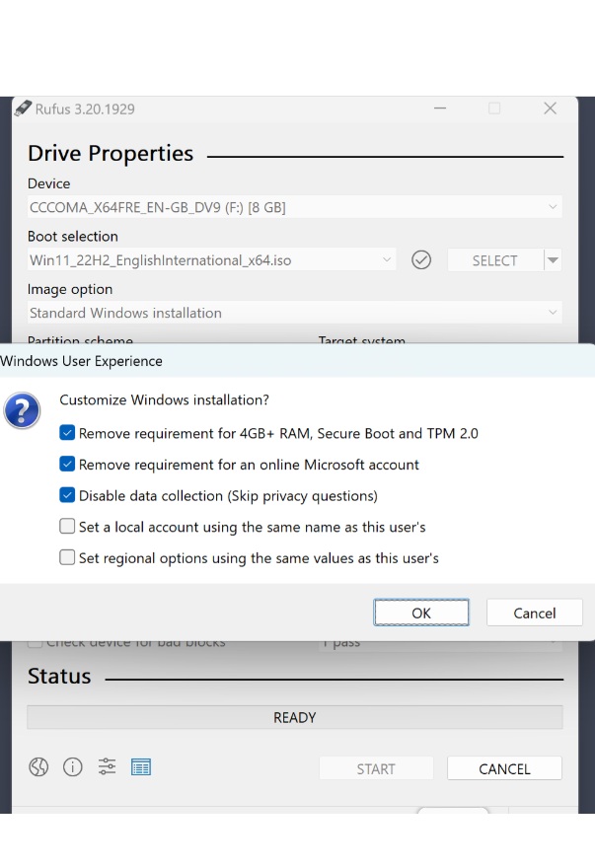Click the checksum checkmark circle icon
This screenshot has height=868, width=595.
pyautogui.click(x=421, y=260)
